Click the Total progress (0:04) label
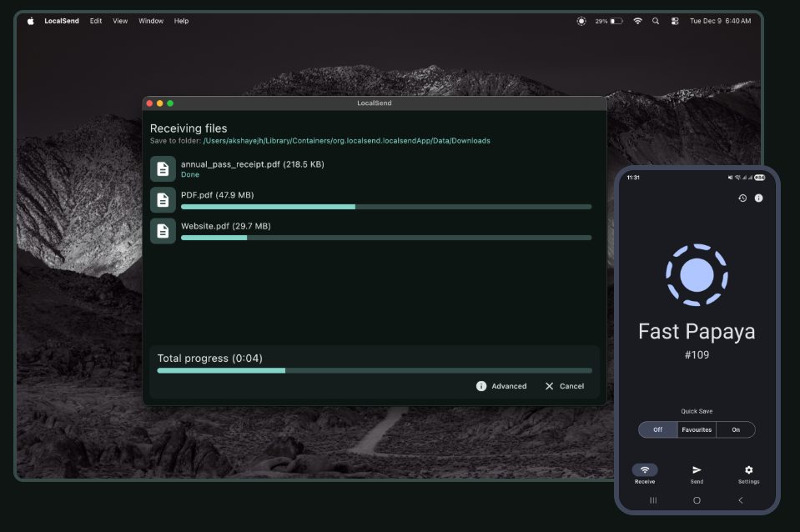800x532 pixels. [209, 359]
